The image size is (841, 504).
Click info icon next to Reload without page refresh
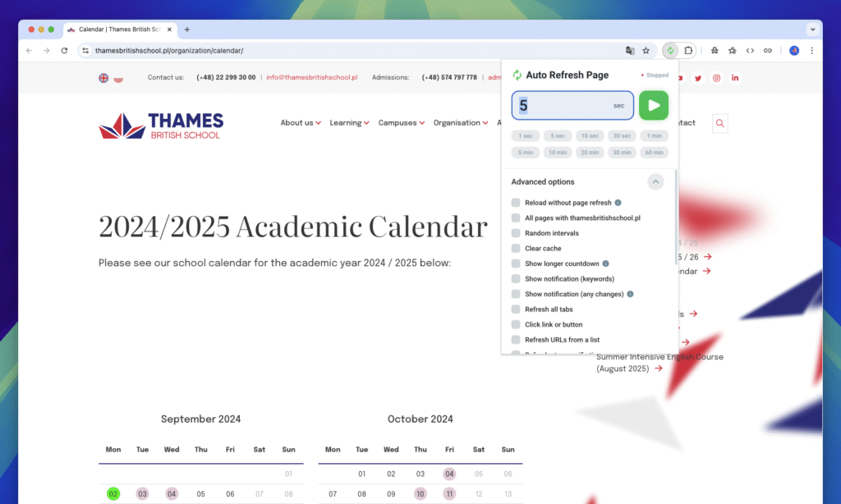[x=618, y=203]
